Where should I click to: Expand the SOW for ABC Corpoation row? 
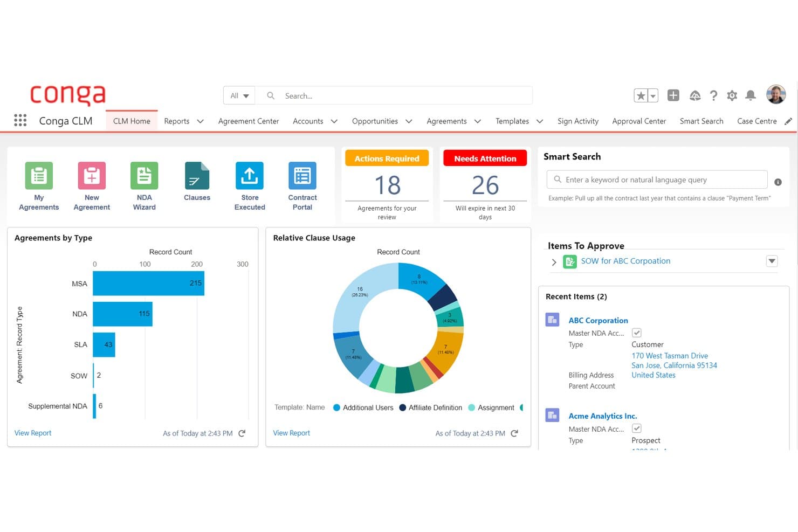554,262
